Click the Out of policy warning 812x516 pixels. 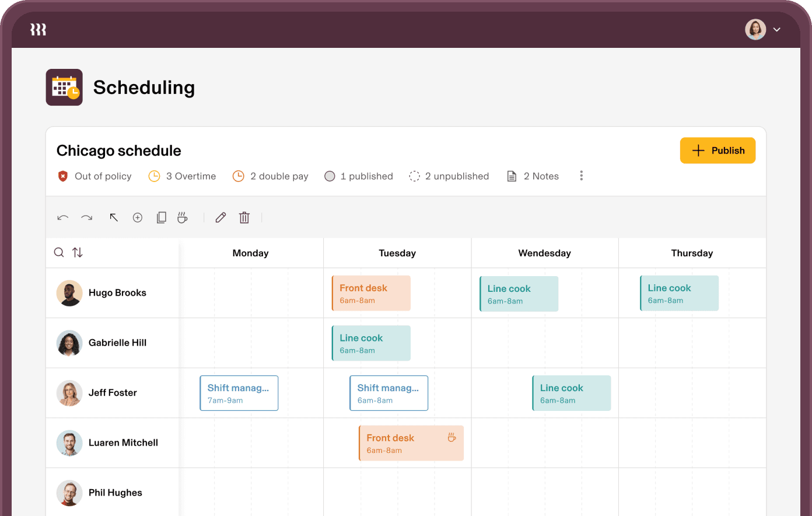pos(94,176)
